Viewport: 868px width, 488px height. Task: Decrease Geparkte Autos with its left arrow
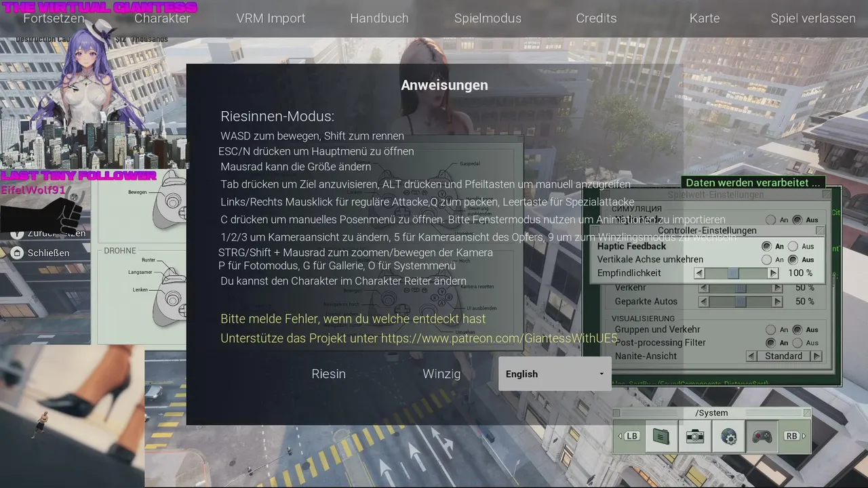click(x=704, y=302)
